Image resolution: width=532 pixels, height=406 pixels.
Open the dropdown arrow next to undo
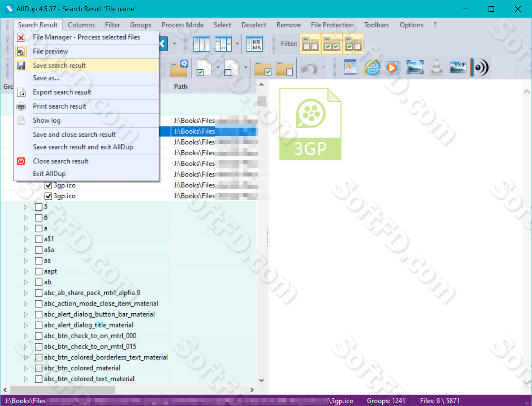(x=323, y=67)
